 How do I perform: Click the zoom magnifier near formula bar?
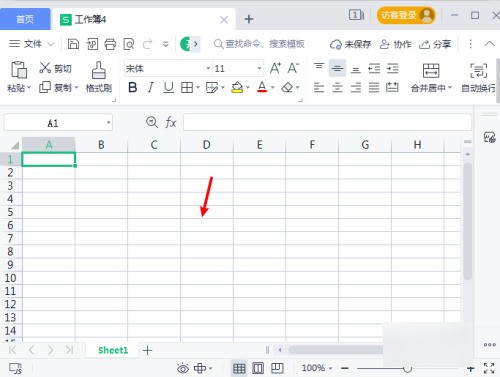152,122
